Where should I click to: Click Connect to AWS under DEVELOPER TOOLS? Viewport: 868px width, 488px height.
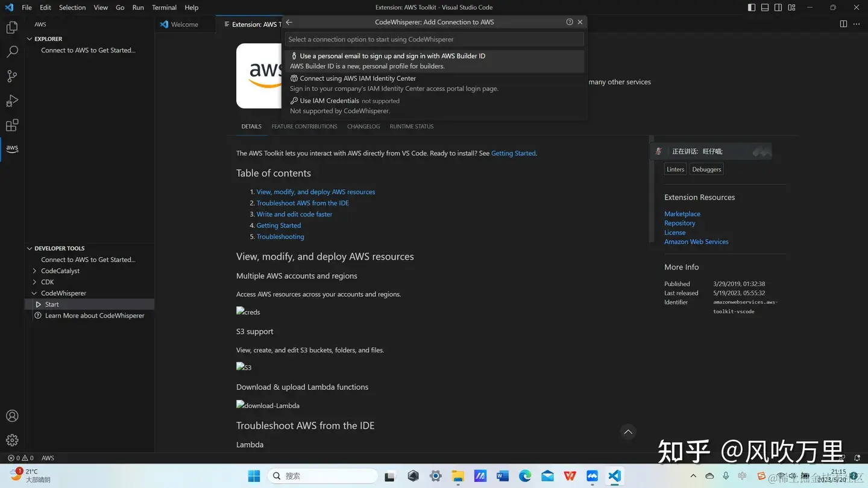88,260
